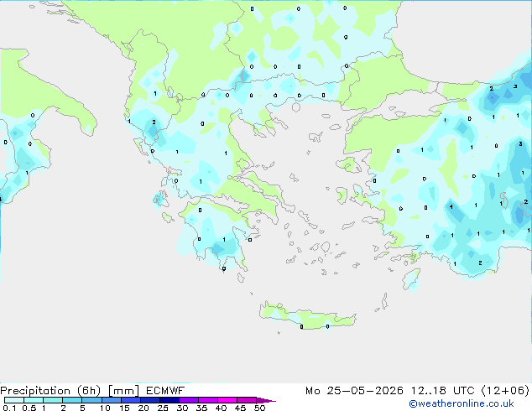The width and height of the screenshot is (532, 411).
Task: Pick the 35–40 mm legend swatch
Action: pyautogui.click(x=208, y=400)
